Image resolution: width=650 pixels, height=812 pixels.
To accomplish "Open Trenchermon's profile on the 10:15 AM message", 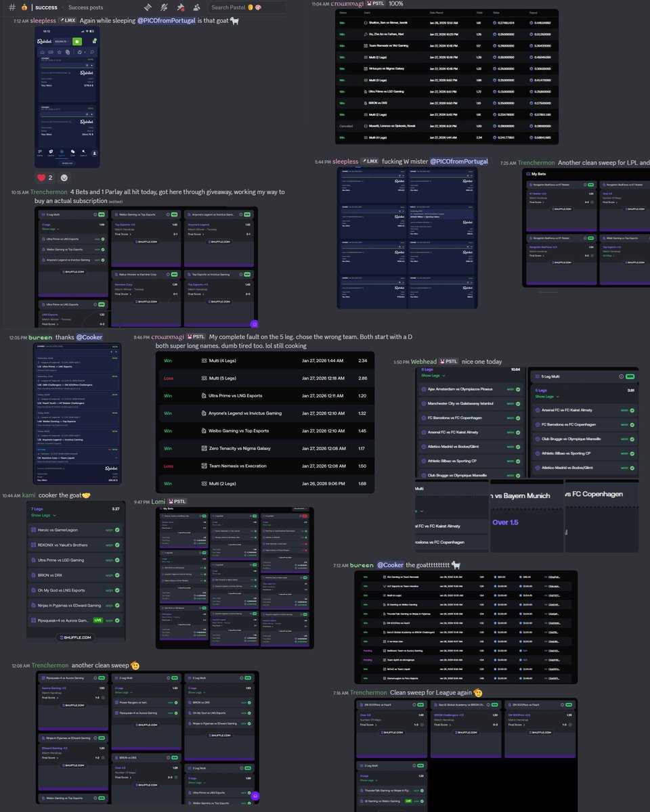I will click(49, 192).
